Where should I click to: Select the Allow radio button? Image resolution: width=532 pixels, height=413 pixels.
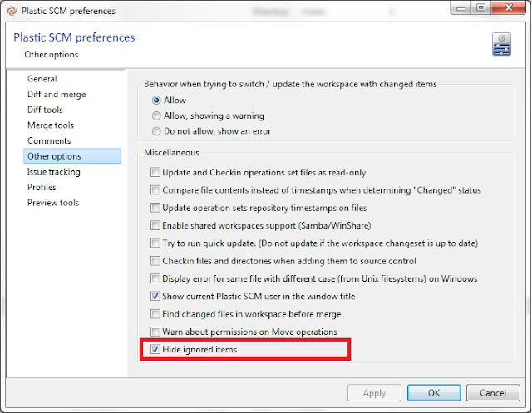pos(156,101)
